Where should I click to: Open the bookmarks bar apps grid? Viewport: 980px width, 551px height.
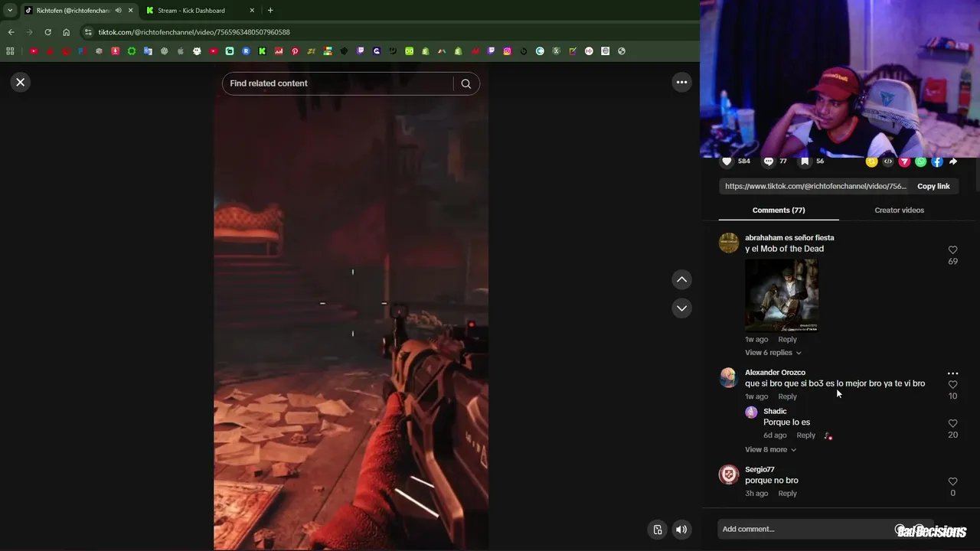[10, 51]
